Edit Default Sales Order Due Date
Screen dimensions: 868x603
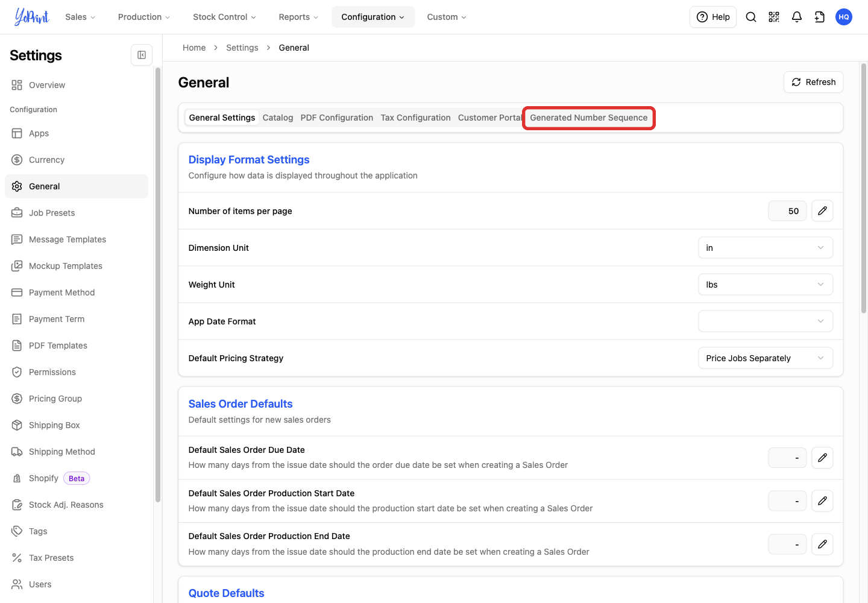pyautogui.click(x=822, y=458)
